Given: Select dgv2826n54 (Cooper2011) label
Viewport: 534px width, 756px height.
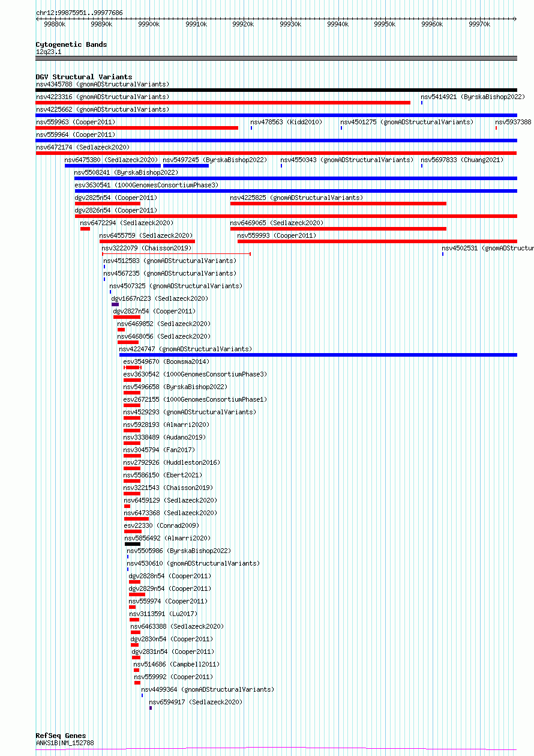Looking at the screenshot, I should pyautogui.click(x=116, y=210).
